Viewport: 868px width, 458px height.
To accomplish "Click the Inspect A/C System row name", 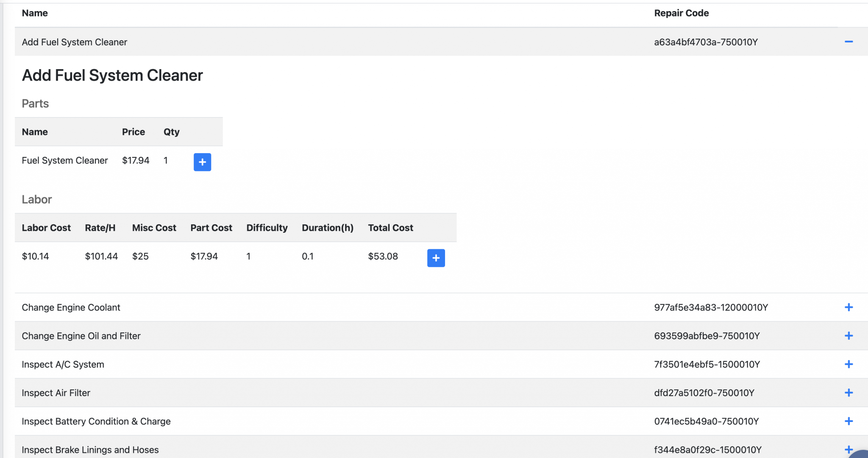I will pyautogui.click(x=63, y=364).
